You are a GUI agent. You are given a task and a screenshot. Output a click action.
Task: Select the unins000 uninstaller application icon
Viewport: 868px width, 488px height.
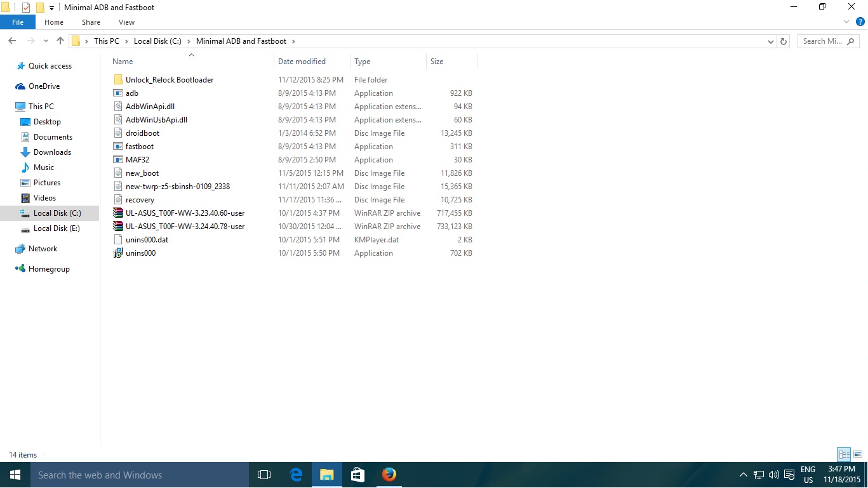pos(118,253)
